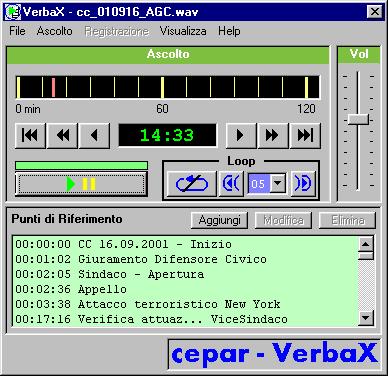The height and width of the screenshot is (376, 388).
Task: Step back with single left arrow
Action: pyautogui.click(x=94, y=135)
